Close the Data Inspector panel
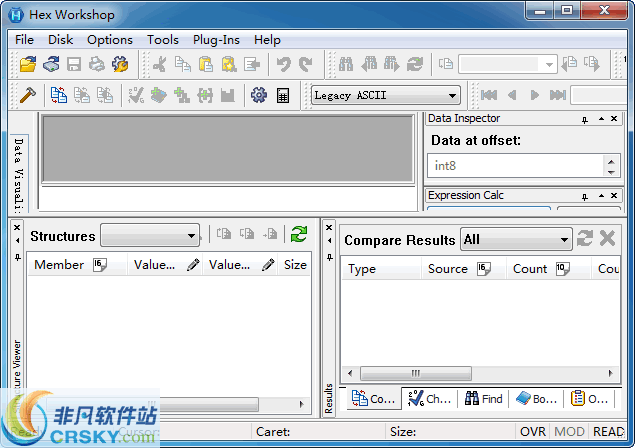Viewport: 635px width, 448px height. pyautogui.click(x=614, y=119)
